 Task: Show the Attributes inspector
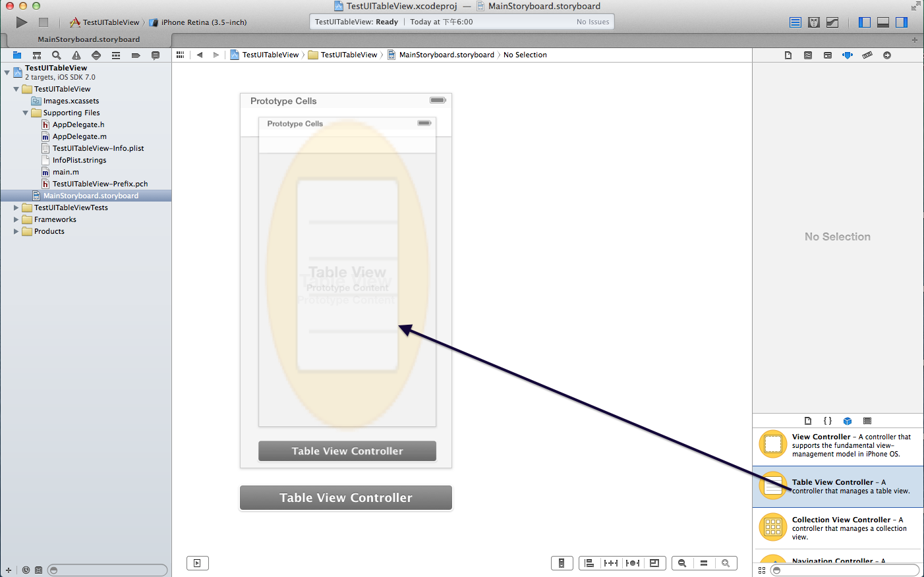(x=848, y=55)
